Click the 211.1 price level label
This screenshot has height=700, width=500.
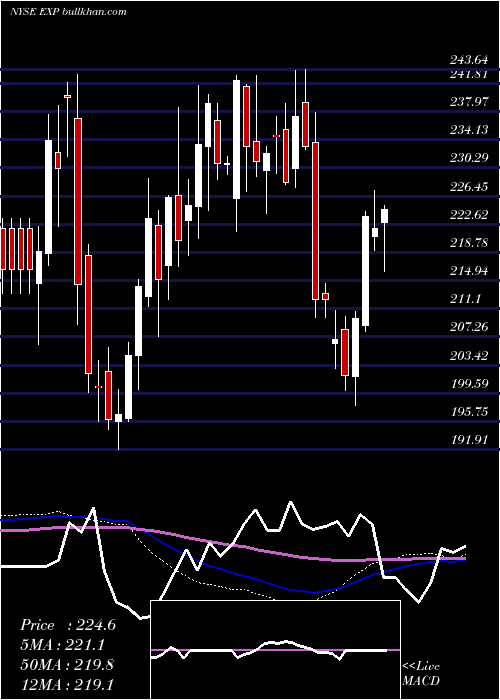465,299
